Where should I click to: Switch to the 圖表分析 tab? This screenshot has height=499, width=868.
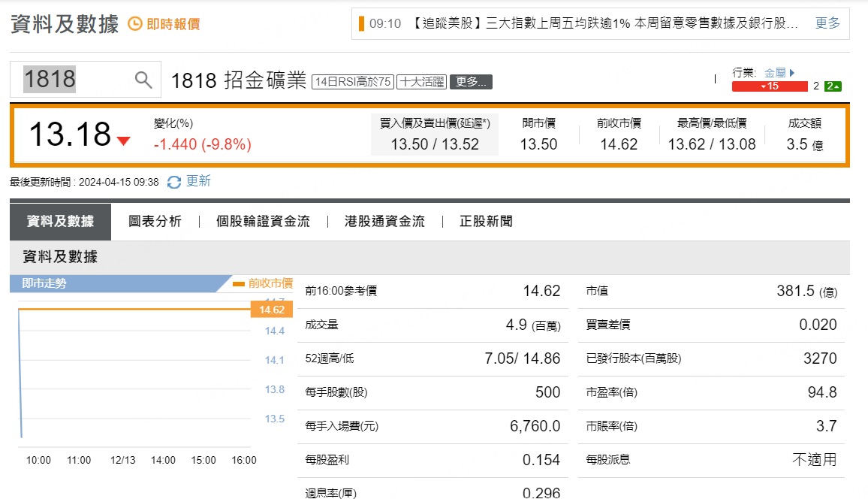click(x=155, y=222)
